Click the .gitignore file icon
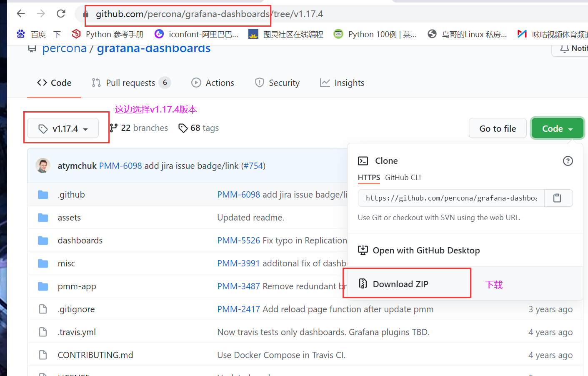Viewport: 588px width, 376px height. [43, 309]
